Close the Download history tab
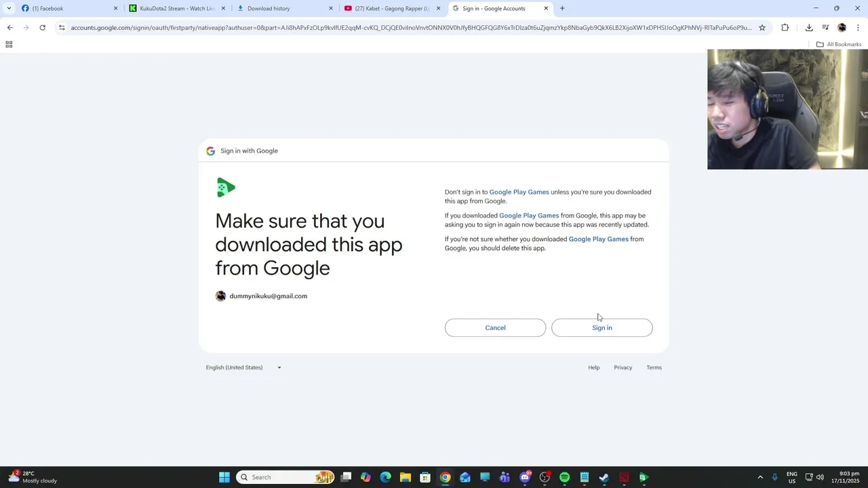This screenshot has height=488, width=868. tap(331, 8)
